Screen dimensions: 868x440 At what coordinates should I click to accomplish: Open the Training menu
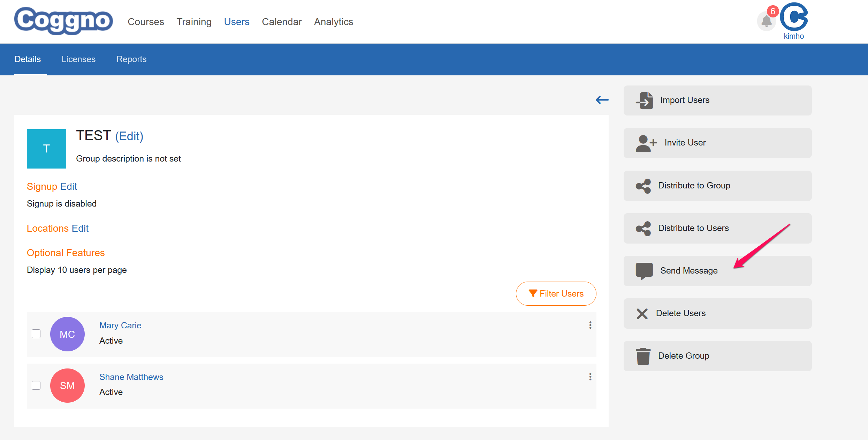click(x=194, y=22)
